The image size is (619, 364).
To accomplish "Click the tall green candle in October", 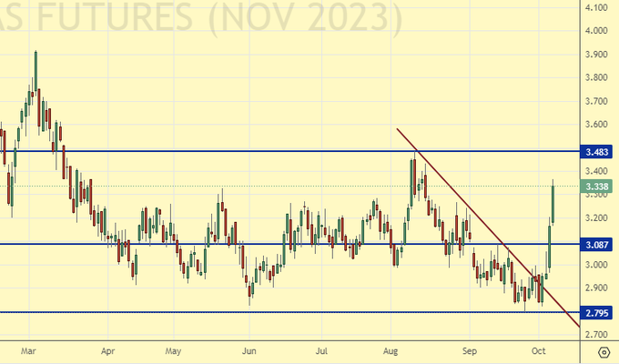I will [553, 205].
